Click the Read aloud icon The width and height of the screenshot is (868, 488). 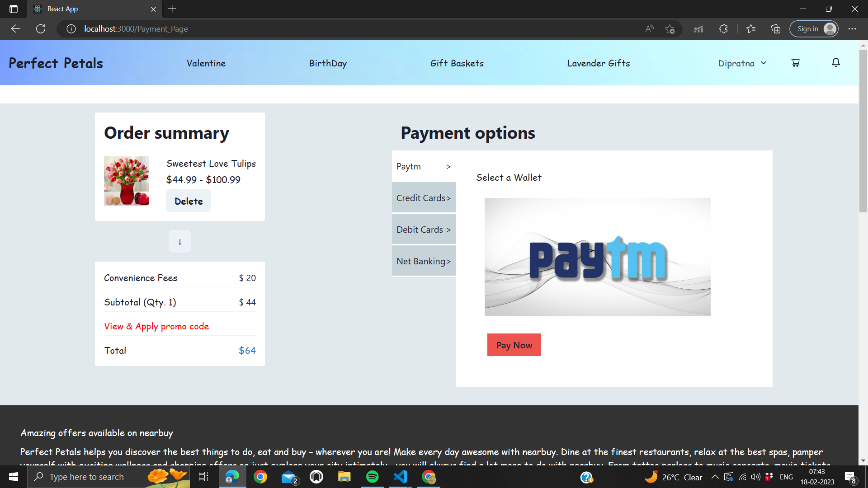[649, 29]
